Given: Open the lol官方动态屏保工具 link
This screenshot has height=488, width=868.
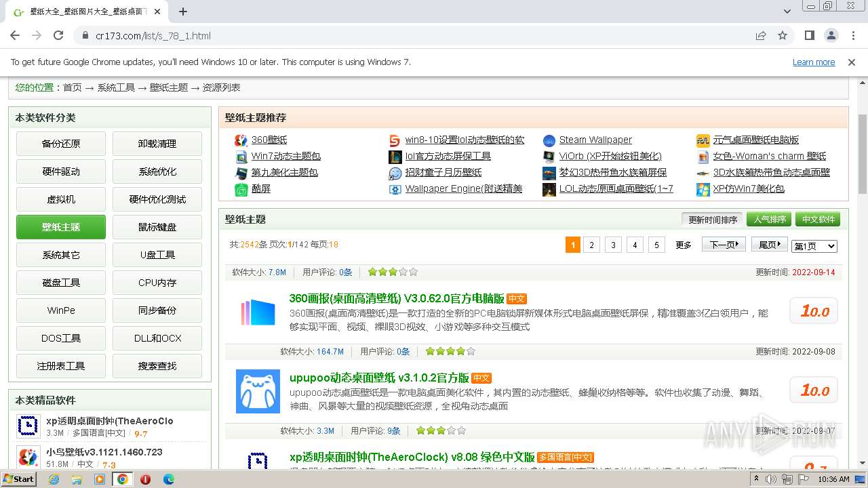Looking at the screenshot, I should 448,157.
